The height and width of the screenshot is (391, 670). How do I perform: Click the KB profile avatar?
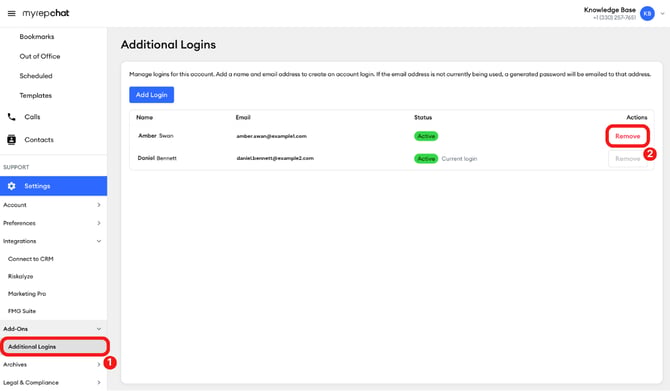(x=647, y=14)
